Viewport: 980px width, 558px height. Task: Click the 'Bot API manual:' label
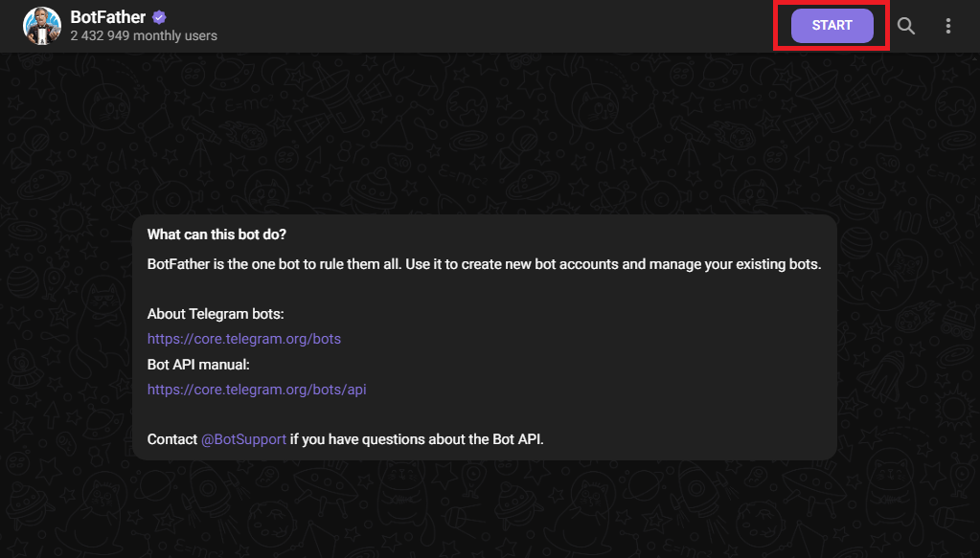coord(198,365)
